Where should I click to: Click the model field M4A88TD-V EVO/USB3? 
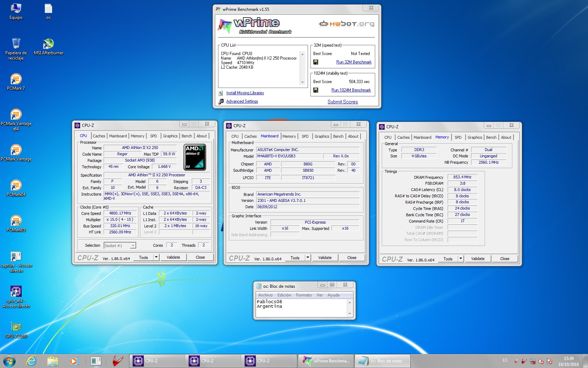[x=289, y=156]
